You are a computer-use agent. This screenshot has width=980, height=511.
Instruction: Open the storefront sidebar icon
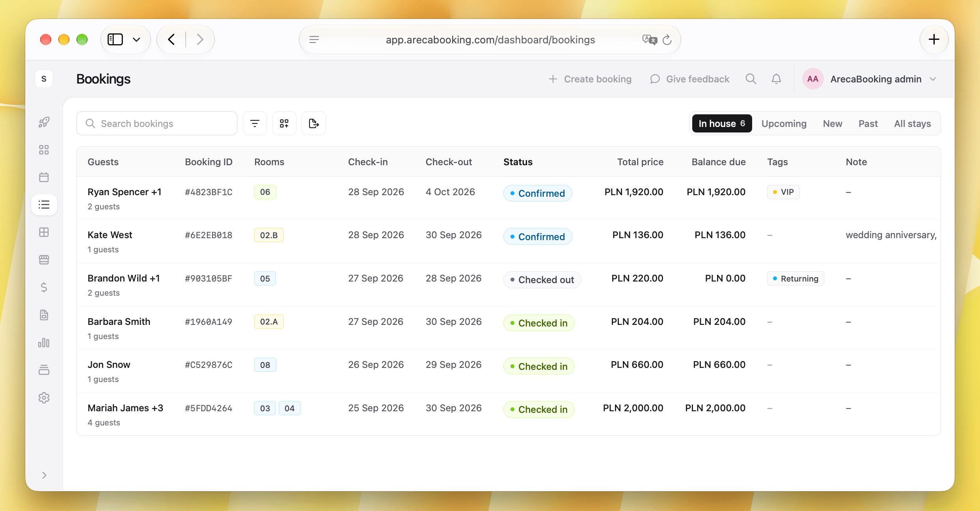[x=44, y=260]
